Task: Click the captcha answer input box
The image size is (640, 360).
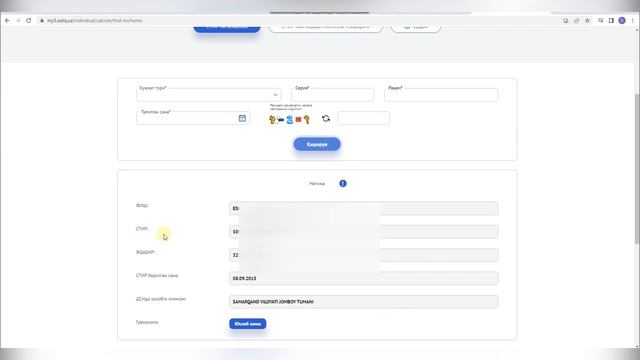Action: pyautogui.click(x=363, y=118)
